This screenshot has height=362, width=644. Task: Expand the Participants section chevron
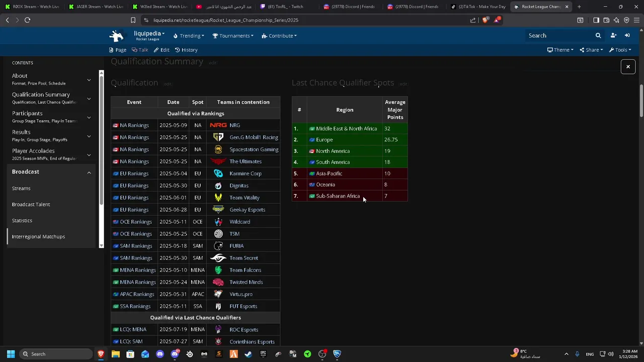pyautogui.click(x=89, y=118)
